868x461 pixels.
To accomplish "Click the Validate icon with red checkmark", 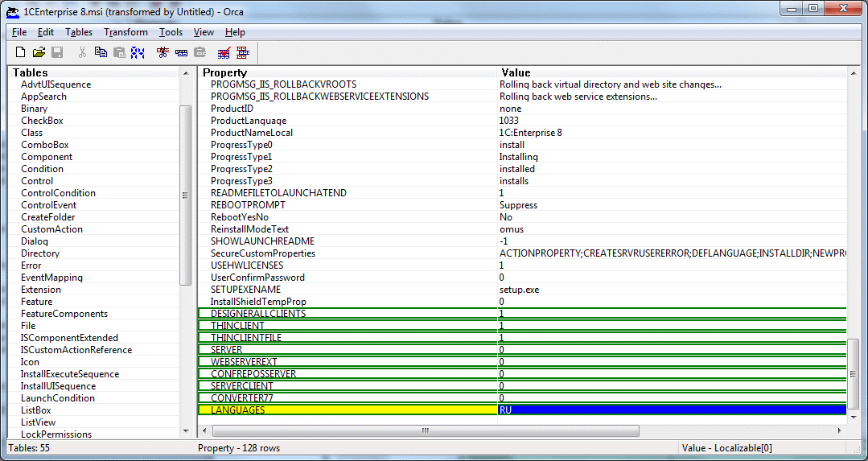I will pos(224,52).
